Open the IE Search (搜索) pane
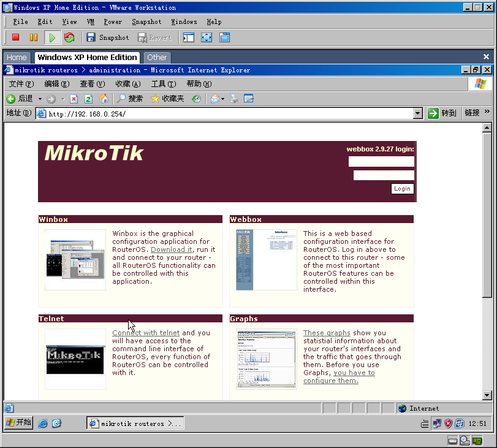Screen dimensions: 497x448 coord(130,99)
